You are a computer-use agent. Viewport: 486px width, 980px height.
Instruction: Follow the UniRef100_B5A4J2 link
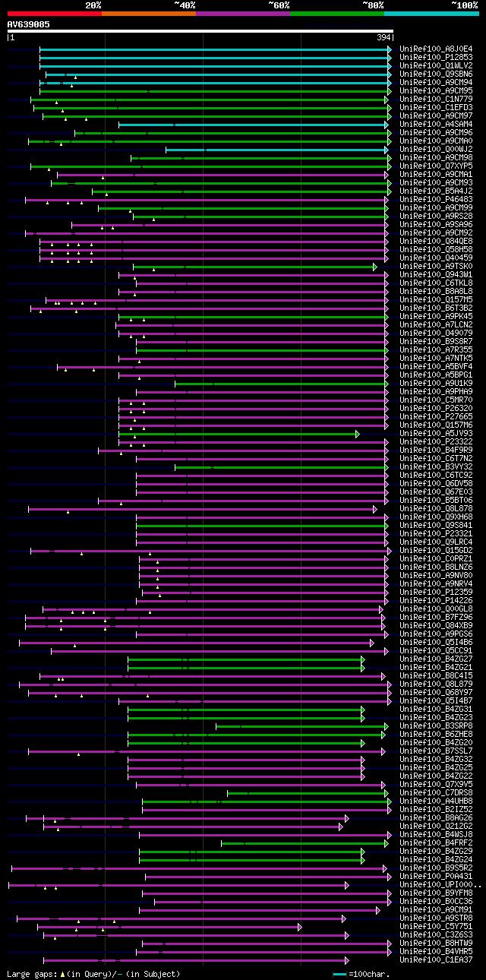click(x=435, y=191)
